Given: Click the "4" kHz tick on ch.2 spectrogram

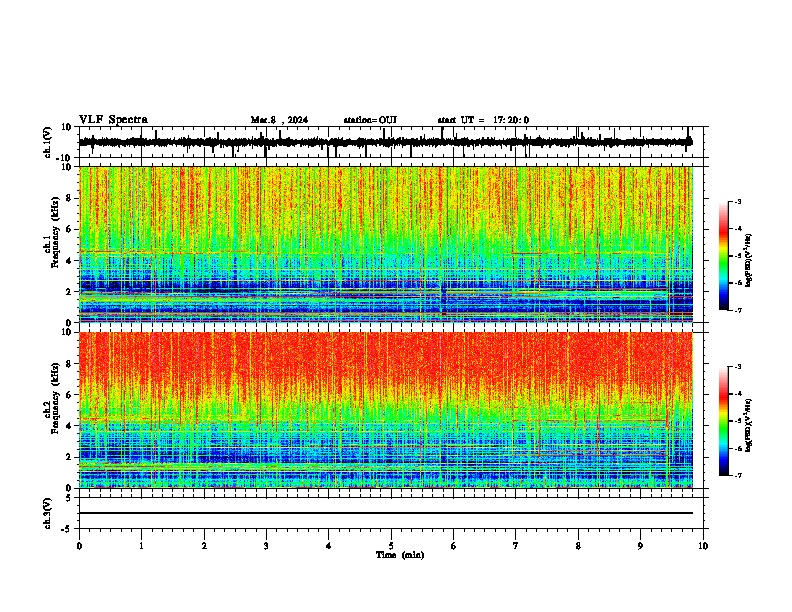Looking at the screenshot, I should click(70, 426).
